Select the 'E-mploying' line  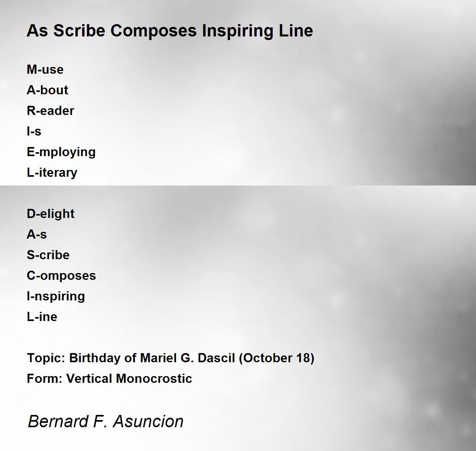click(61, 152)
